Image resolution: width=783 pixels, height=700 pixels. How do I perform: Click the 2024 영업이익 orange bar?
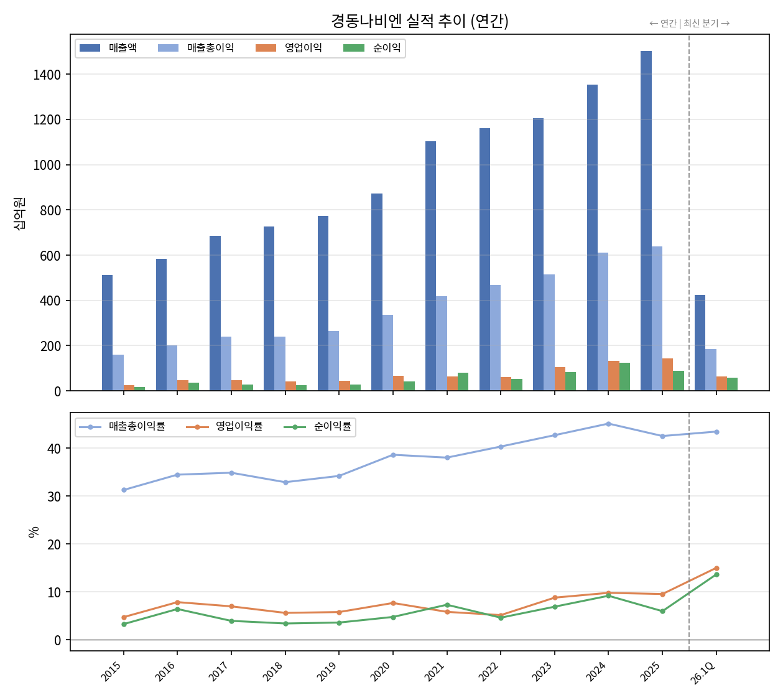click(x=614, y=376)
